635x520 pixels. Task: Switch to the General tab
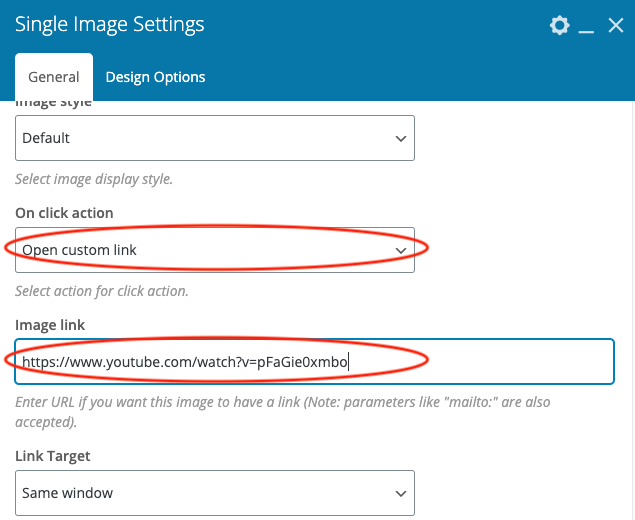[54, 77]
